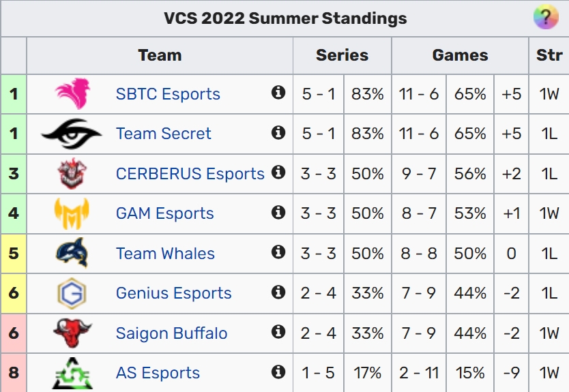Screen dimensions: 569x392
Task: Open the CERBERUS Esports team link
Action: coord(190,174)
